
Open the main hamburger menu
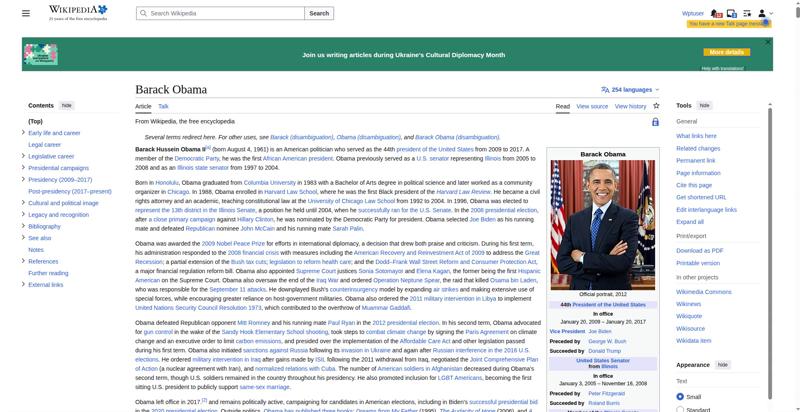point(26,13)
